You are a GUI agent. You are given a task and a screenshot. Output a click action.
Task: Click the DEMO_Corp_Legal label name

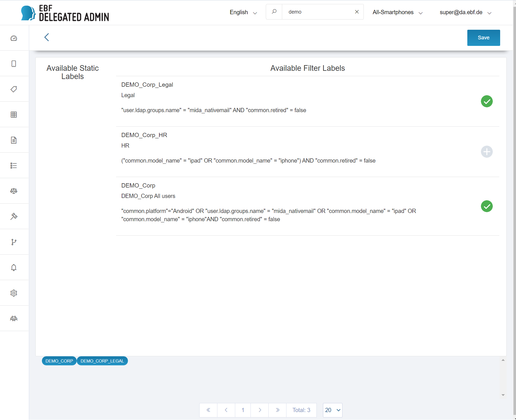[x=147, y=85]
